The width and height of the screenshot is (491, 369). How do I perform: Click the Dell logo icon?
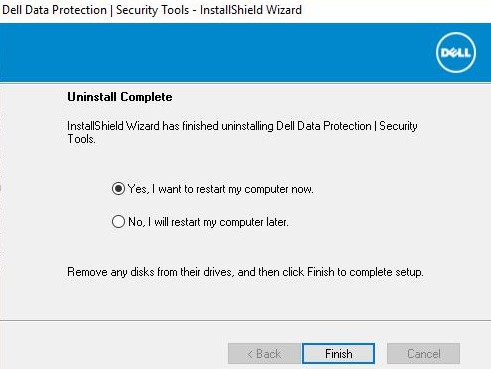pyautogui.click(x=456, y=53)
